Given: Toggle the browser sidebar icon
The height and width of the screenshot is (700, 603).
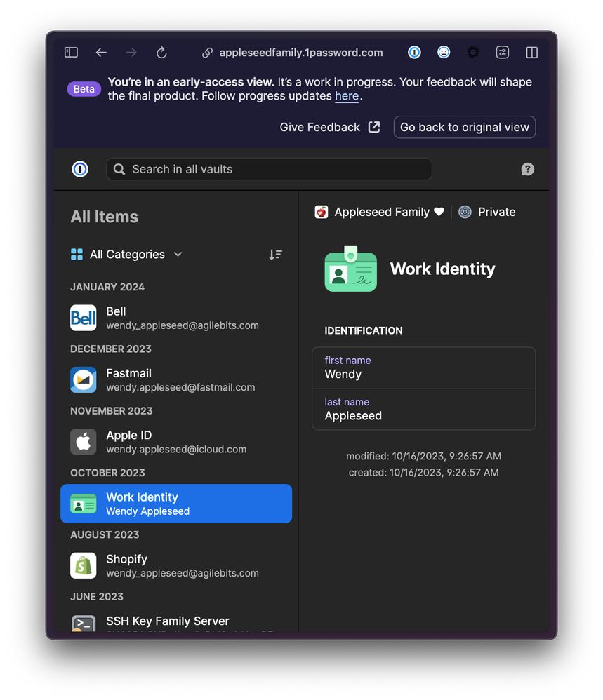Looking at the screenshot, I should 71,53.
